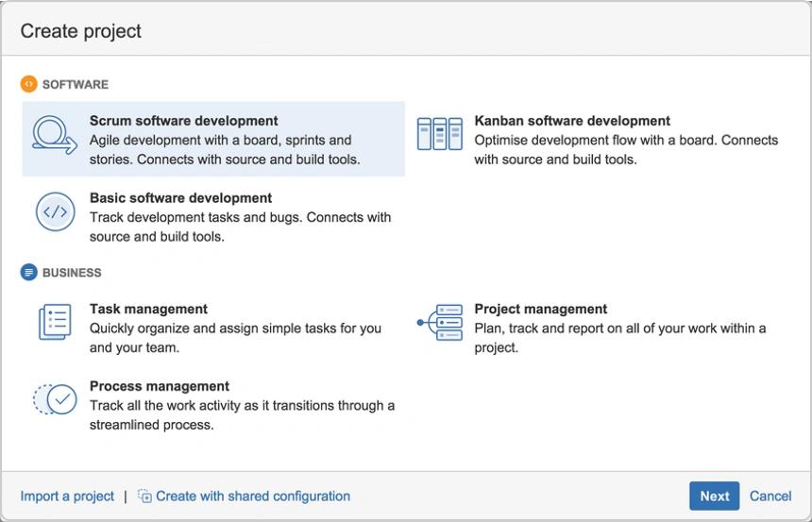Click the Basic software code brackets icon
The height and width of the screenshot is (522, 812).
pyautogui.click(x=56, y=211)
